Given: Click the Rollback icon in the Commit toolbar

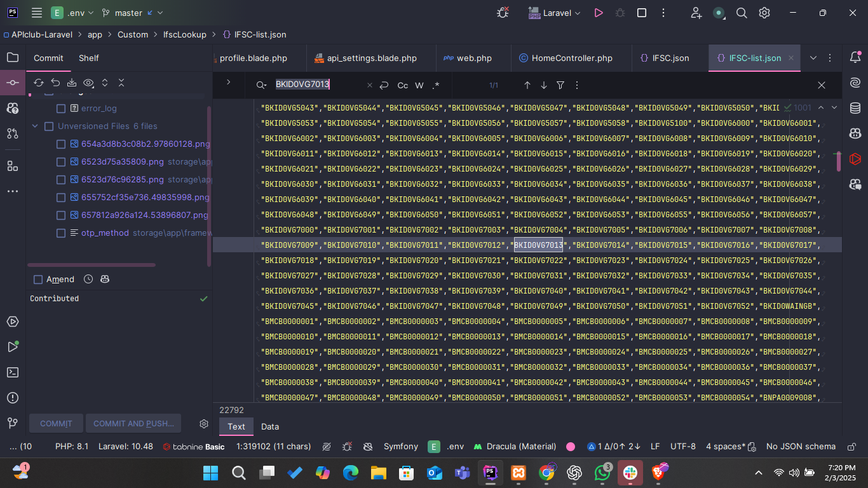Looking at the screenshot, I should (x=55, y=83).
